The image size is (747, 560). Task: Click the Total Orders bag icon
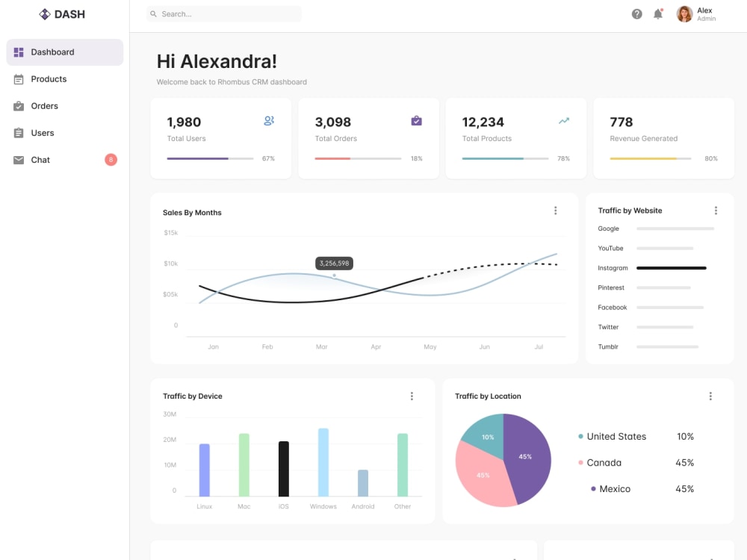pos(416,121)
